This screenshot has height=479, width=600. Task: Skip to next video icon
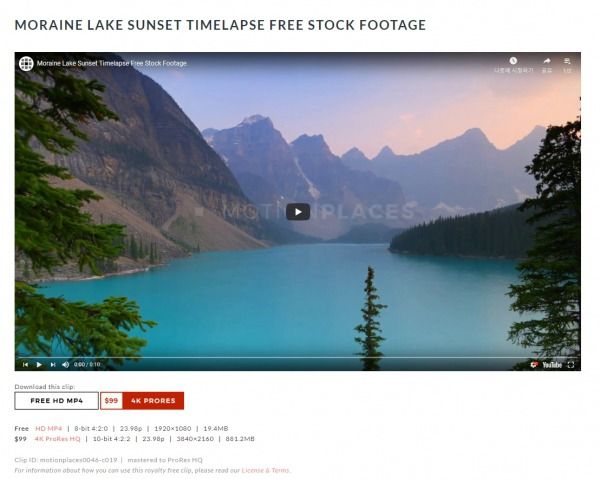pos(53,365)
